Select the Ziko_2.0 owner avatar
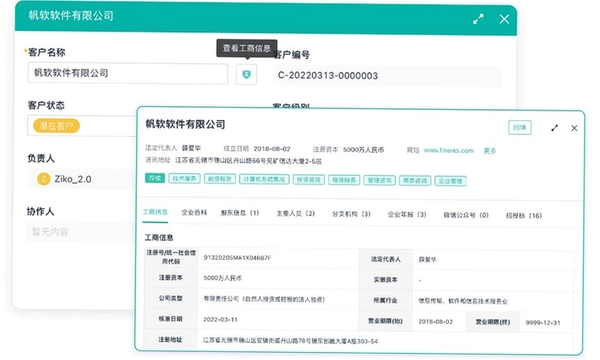 point(44,179)
